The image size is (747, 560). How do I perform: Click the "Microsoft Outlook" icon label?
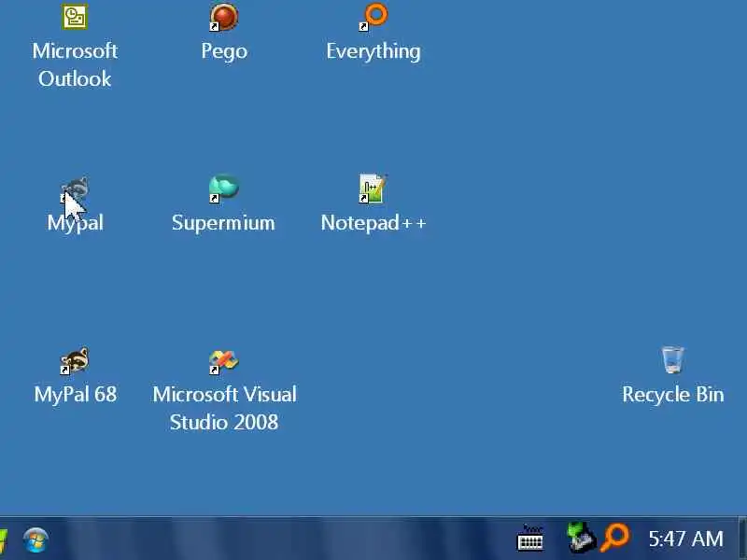[75, 64]
